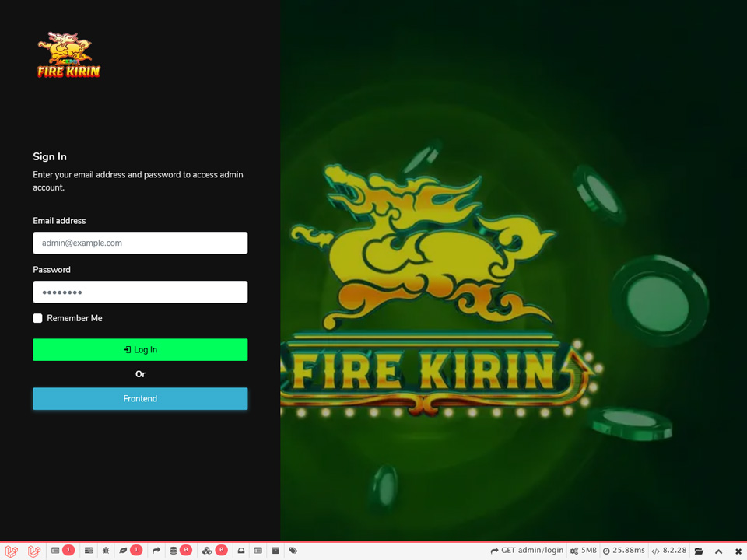747x560 pixels.
Task: Open the Timeline panel icon in debug bar
Action: [x=89, y=551]
